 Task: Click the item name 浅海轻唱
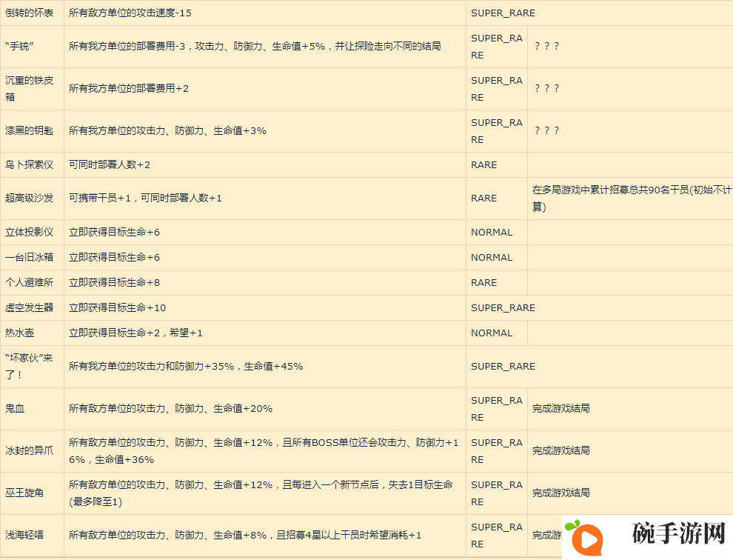coord(24,536)
